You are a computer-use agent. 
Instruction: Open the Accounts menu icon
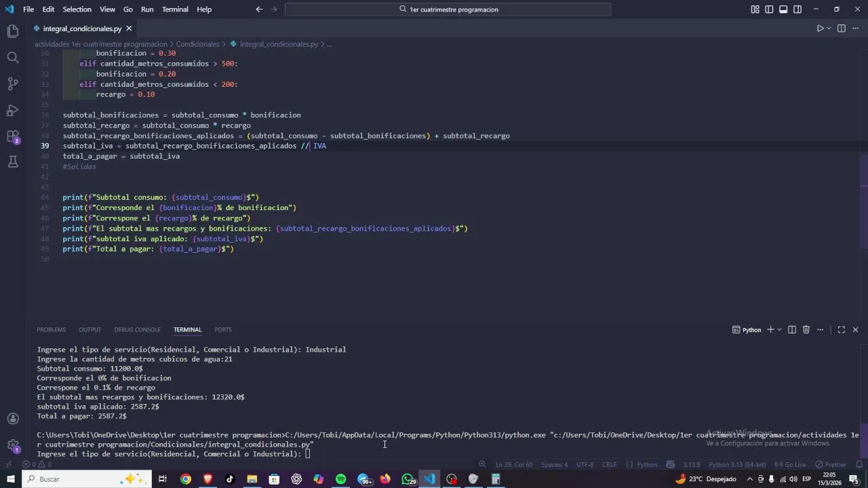13,419
